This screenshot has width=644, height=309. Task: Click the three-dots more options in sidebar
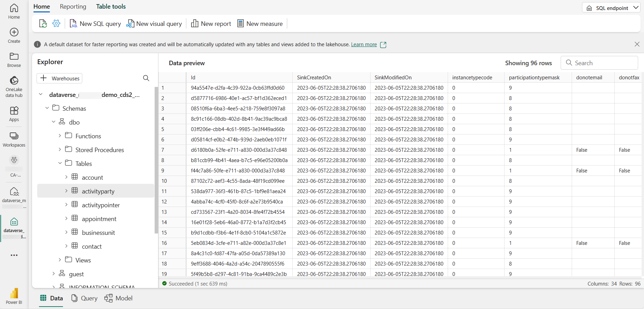14,255
